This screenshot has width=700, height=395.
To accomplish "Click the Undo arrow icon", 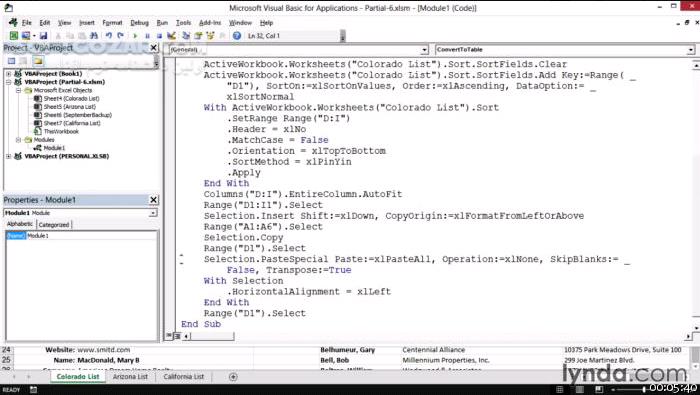I will tap(108, 36).
